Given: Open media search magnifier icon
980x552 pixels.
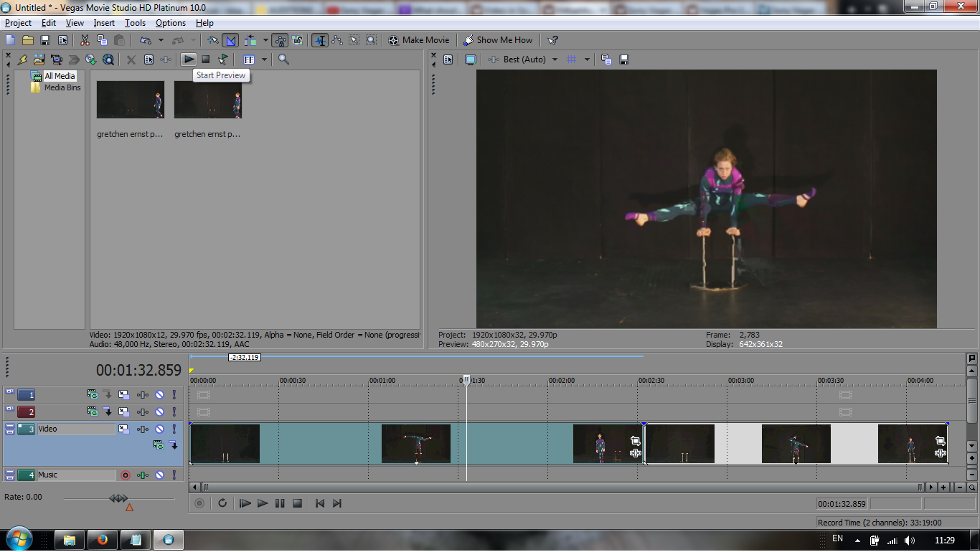Looking at the screenshot, I should click(x=283, y=60).
